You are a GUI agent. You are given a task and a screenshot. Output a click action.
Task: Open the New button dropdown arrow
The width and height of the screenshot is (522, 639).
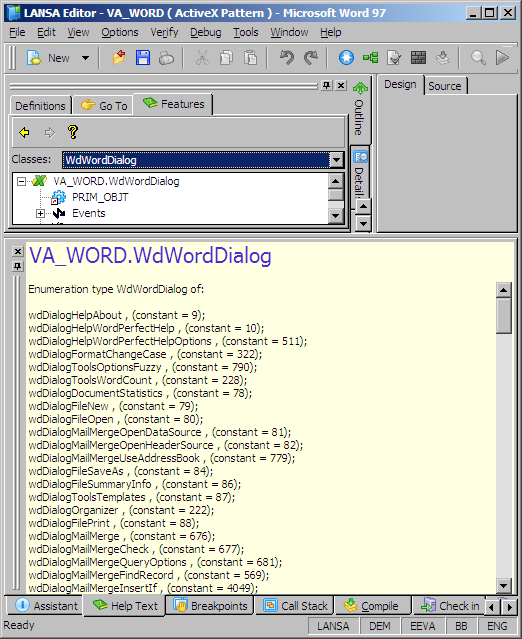click(x=85, y=58)
